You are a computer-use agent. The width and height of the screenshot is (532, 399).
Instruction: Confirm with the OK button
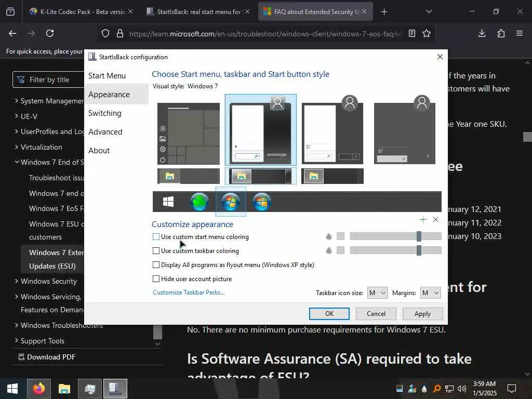(x=329, y=314)
